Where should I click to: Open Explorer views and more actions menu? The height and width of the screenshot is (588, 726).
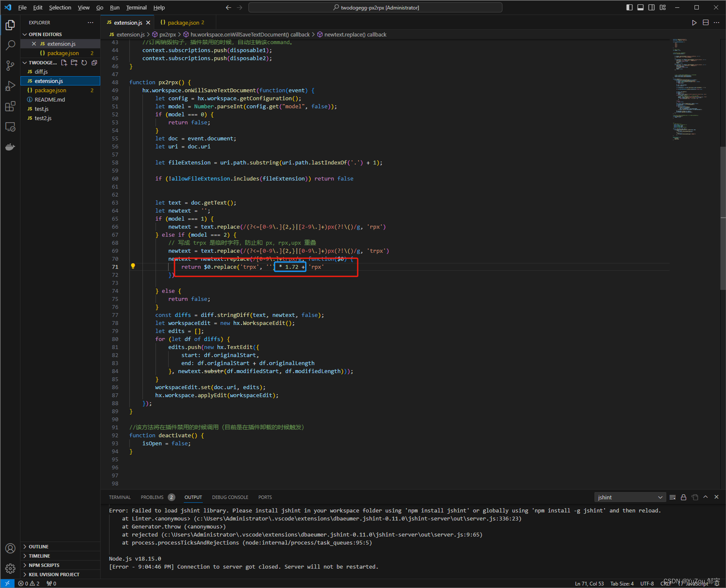[90, 23]
